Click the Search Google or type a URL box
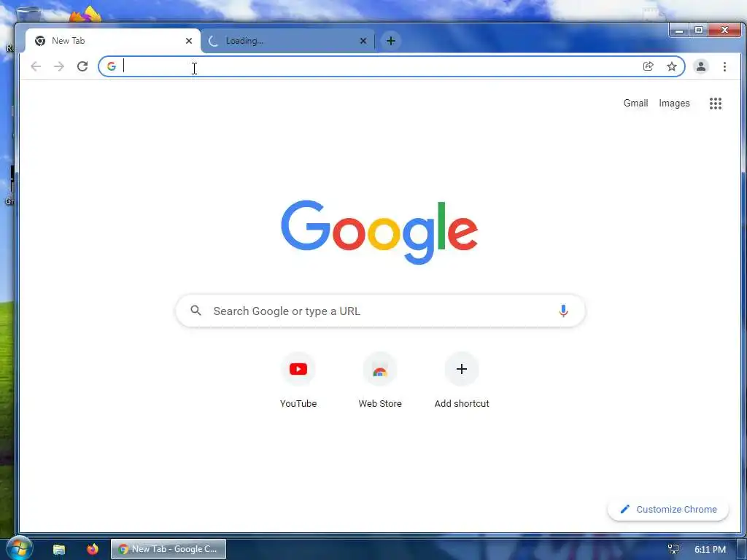This screenshot has height=560, width=747. point(380,311)
